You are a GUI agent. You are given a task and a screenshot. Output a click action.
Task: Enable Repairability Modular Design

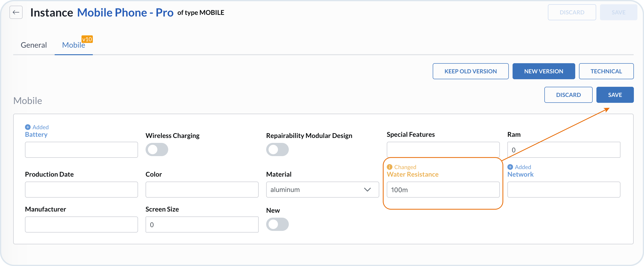[277, 150]
